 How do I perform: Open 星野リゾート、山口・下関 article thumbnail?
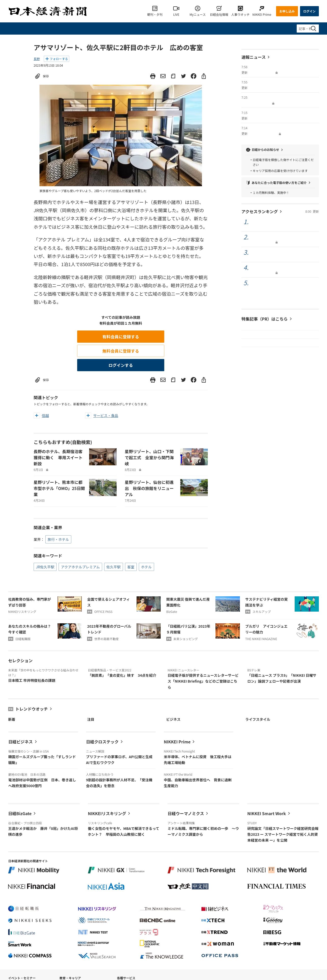click(x=194, y=457)
